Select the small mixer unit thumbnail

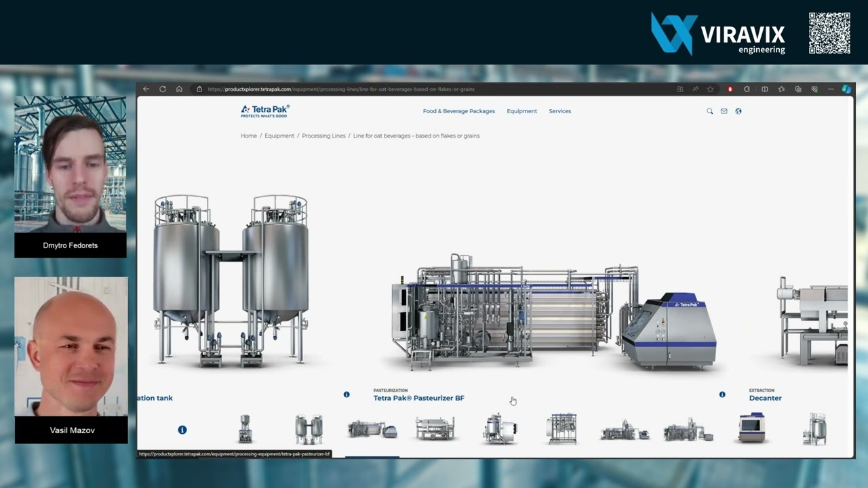[x=245, y=429]
